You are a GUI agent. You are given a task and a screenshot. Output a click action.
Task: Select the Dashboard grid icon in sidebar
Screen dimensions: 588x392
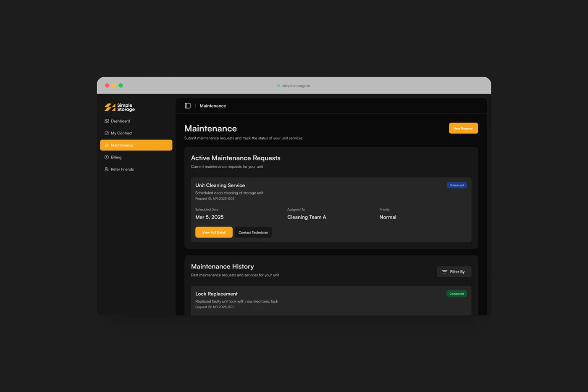tap(106, 121)
